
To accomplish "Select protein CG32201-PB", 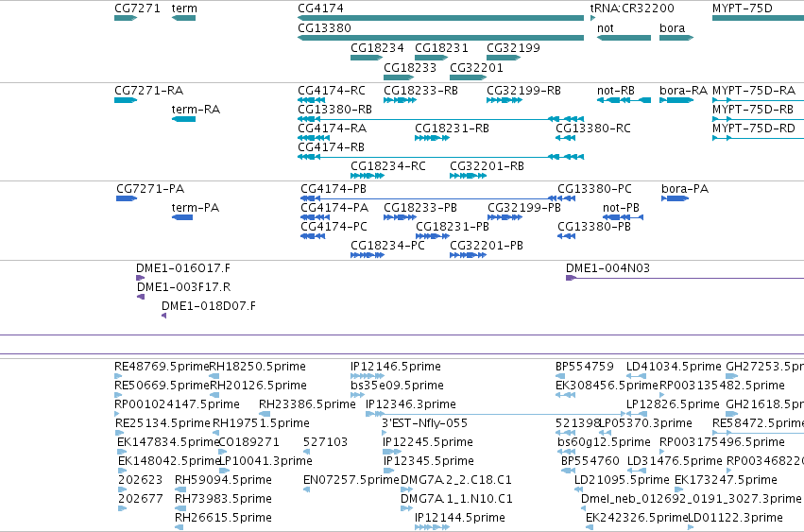I will pyautogui.click(x=469, y=255).
